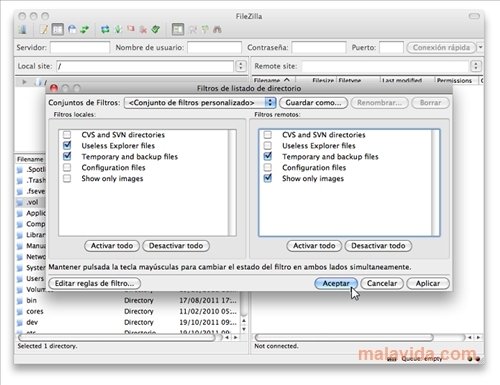Click the Aplicar button
This screenshot has width=500, height=385.
(428, 284)
